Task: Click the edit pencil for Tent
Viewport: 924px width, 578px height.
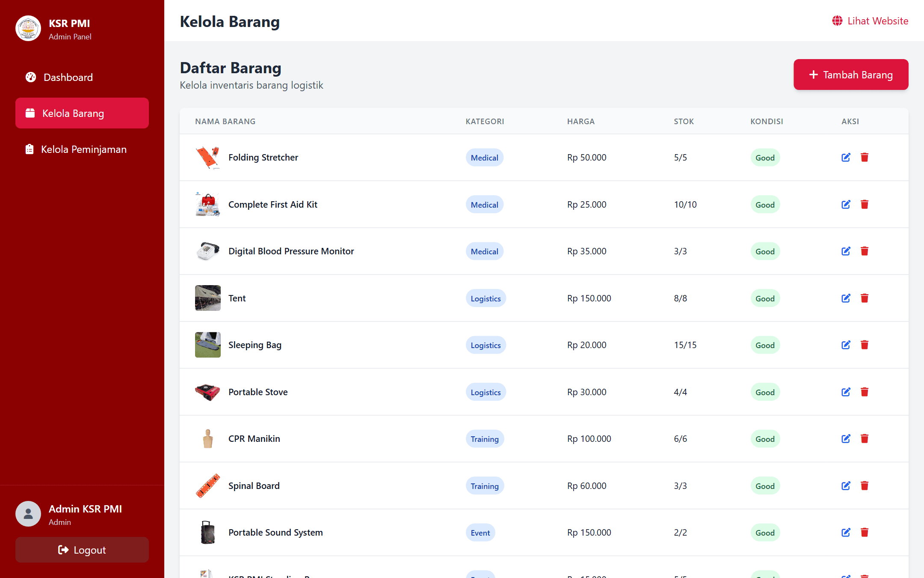Action: (x=846, y=298)
